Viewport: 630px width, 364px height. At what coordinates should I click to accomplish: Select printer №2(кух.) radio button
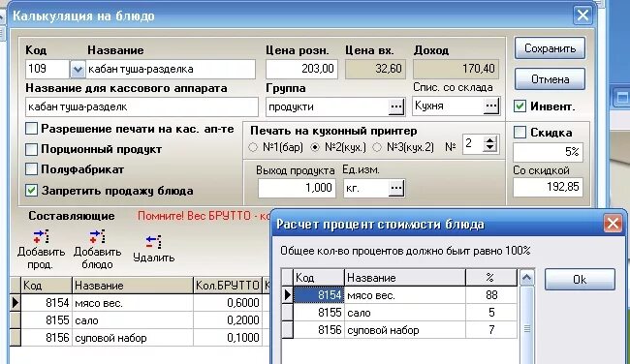315,147
